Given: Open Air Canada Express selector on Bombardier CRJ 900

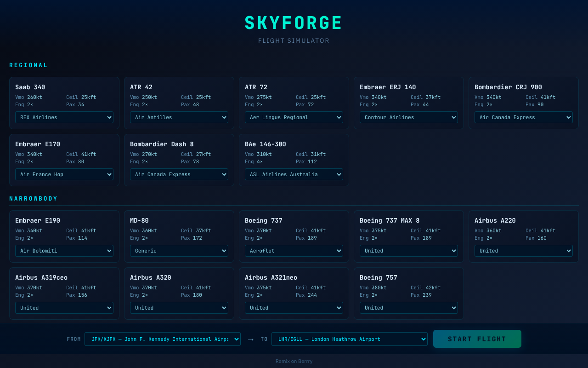Looking at the screenshot, I should pyautogui.click(x=523, y=117).
